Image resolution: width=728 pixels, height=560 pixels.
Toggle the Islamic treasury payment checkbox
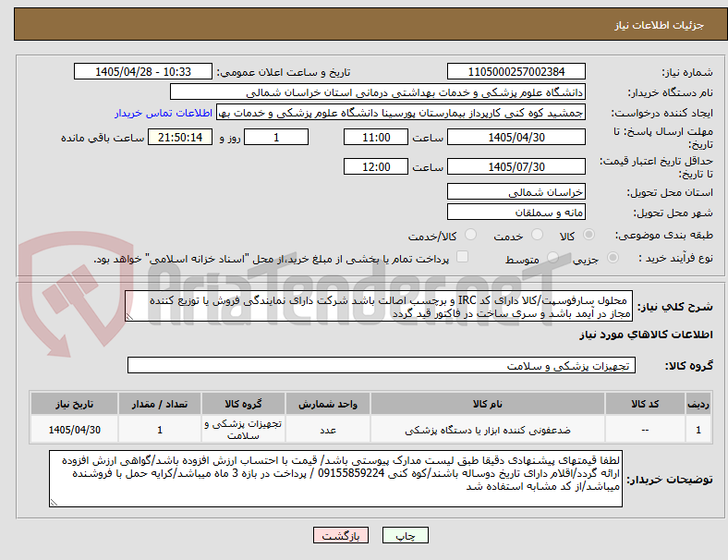(463, 257)
